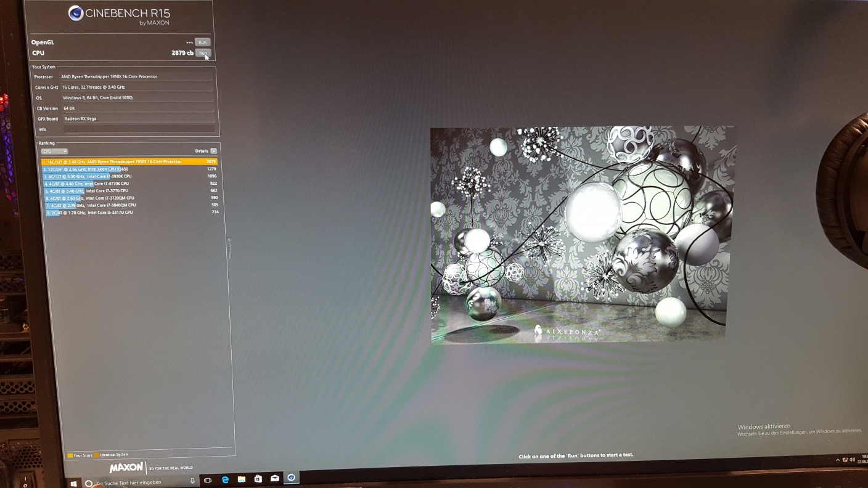Show hidden system tray icons
Image resolution: width=868 pixels, height=488 pixels.
[837, 460]
